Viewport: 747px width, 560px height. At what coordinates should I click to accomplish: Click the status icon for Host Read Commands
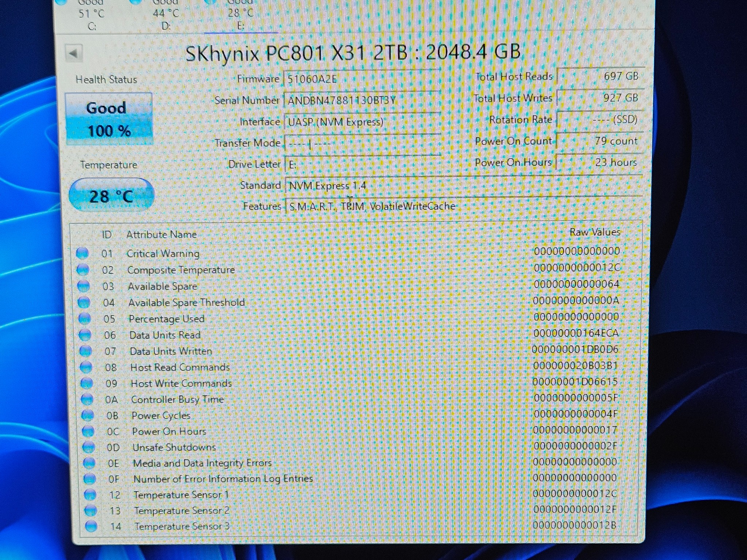pos(86,367)
